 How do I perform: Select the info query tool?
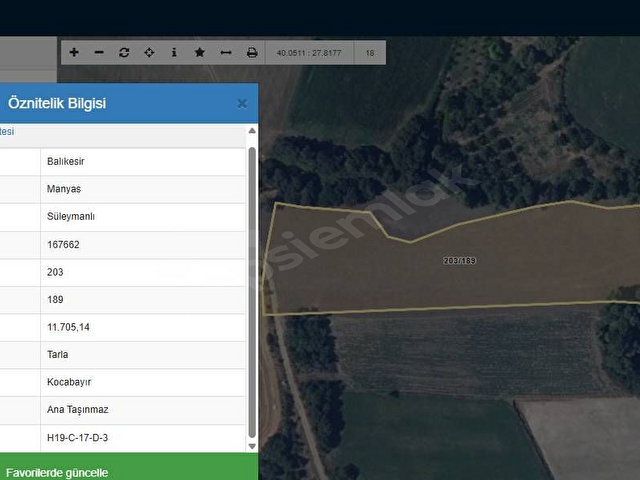point(174,52)
